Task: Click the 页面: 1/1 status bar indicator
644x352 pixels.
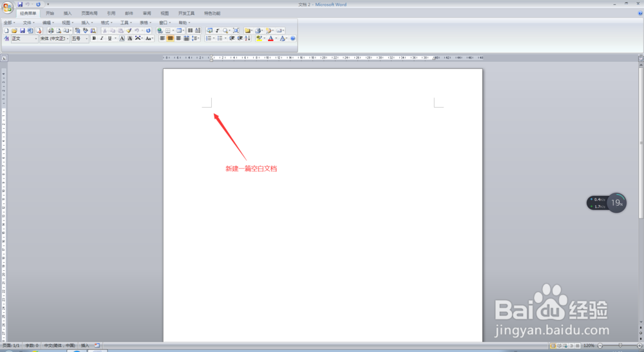Action: (11, 346)
